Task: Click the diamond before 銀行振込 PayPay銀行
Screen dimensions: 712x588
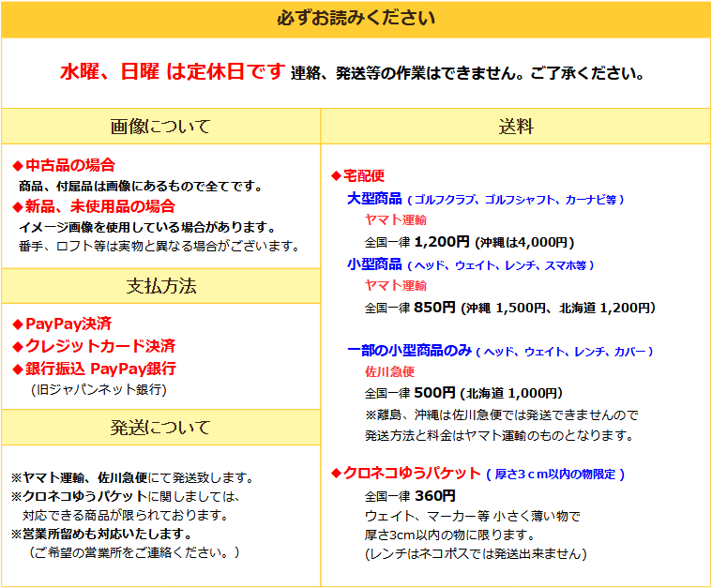Action: (x=17, y=369)
